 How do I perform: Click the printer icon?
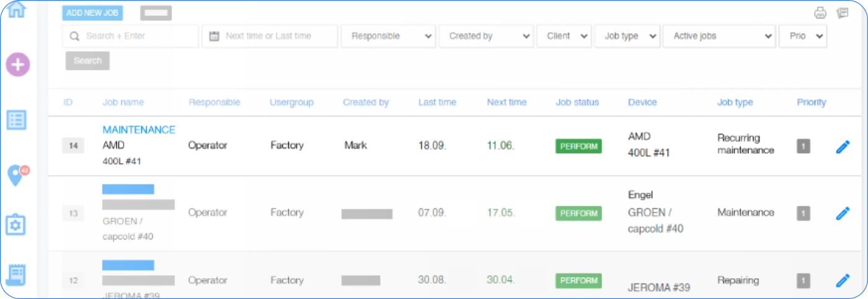pyautogui.click(x=820, y=13)
